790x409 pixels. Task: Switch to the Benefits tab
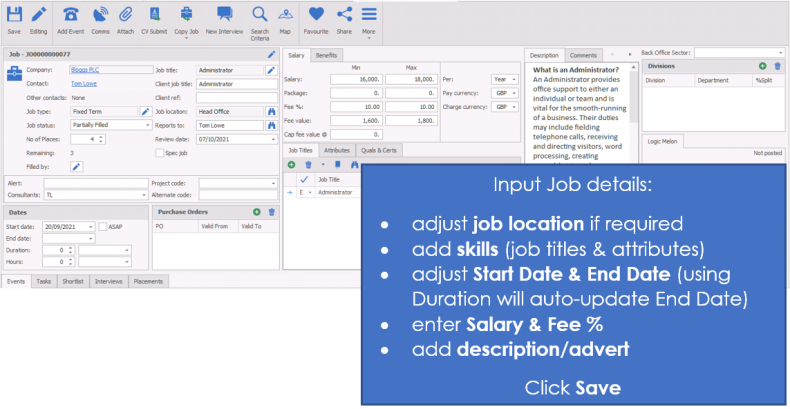tap(326, 55)
